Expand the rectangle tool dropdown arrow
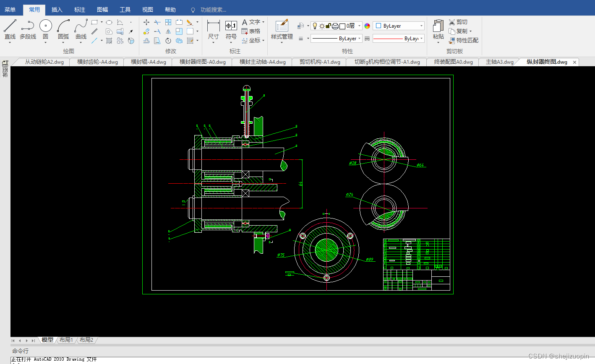 point(102,22)
